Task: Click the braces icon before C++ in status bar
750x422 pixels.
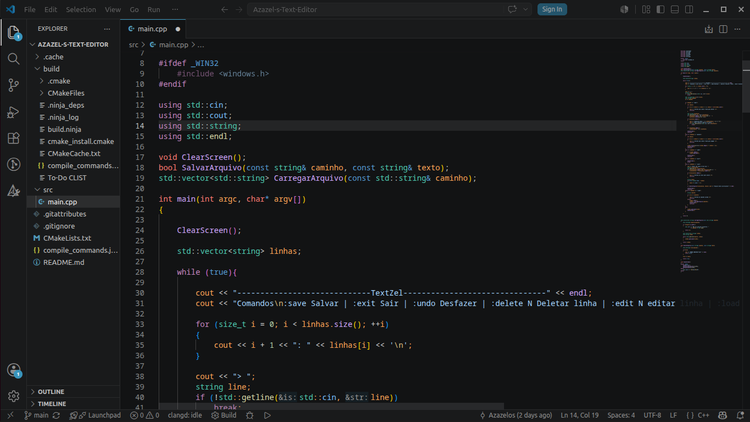Action: (690, 415)
